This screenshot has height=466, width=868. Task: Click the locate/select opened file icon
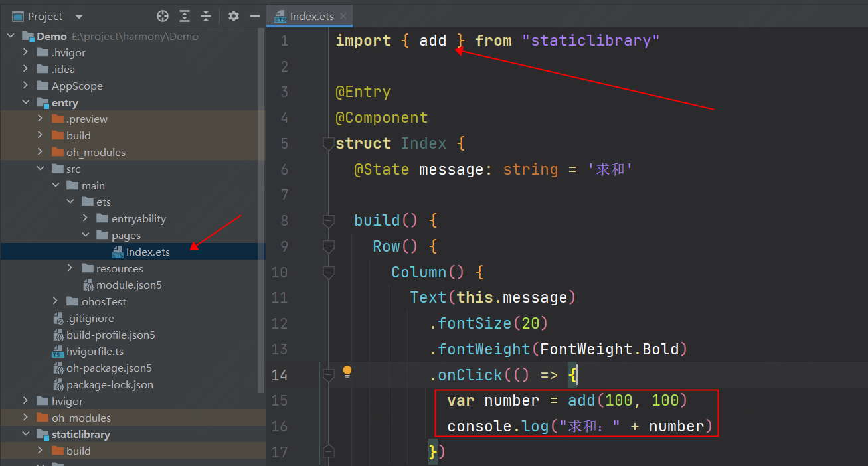point(163,16)
